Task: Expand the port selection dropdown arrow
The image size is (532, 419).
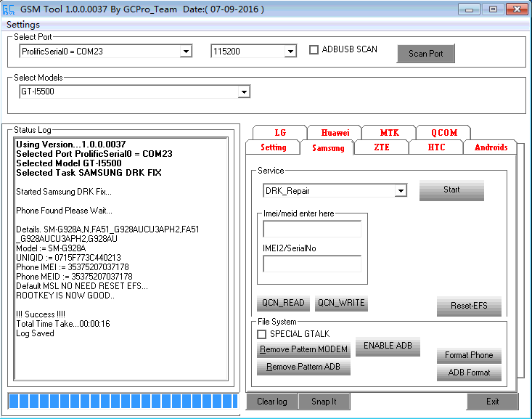Action: coord(186,52)
